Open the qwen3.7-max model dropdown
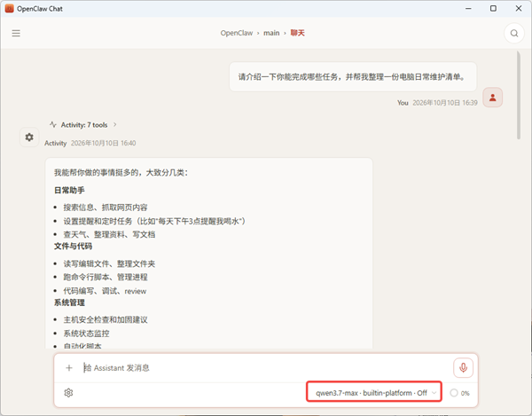 (x=374, y=393)
